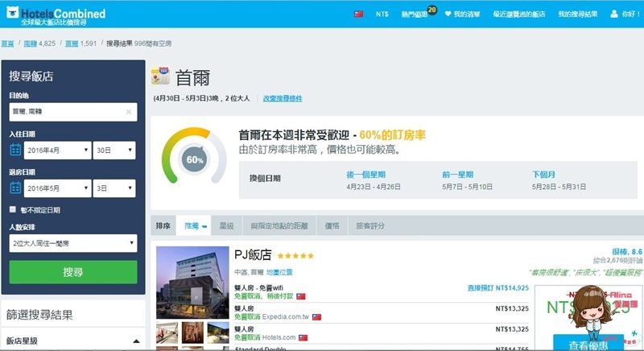The width and height of the screenshot is (644, 351).
Task: Click the green 搜尋 button
Action: click(x=73, y=272)
